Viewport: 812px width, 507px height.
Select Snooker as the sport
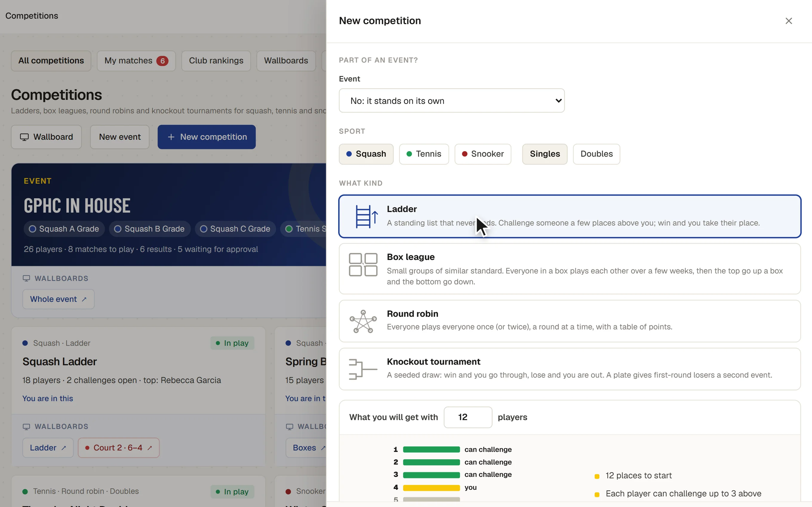482,154
